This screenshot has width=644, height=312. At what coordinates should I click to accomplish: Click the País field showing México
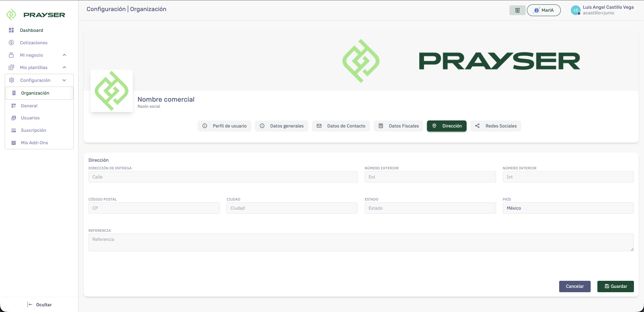[568, 208]
